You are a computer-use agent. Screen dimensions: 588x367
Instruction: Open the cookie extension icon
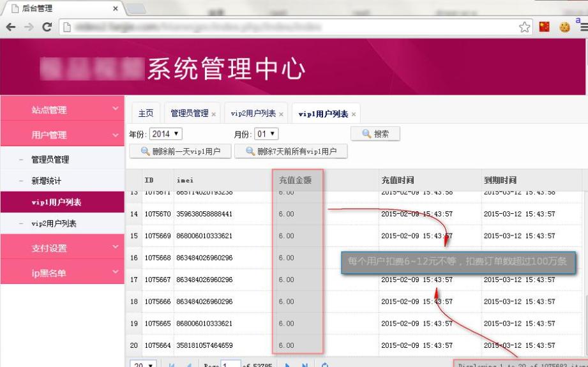(564, 27)
